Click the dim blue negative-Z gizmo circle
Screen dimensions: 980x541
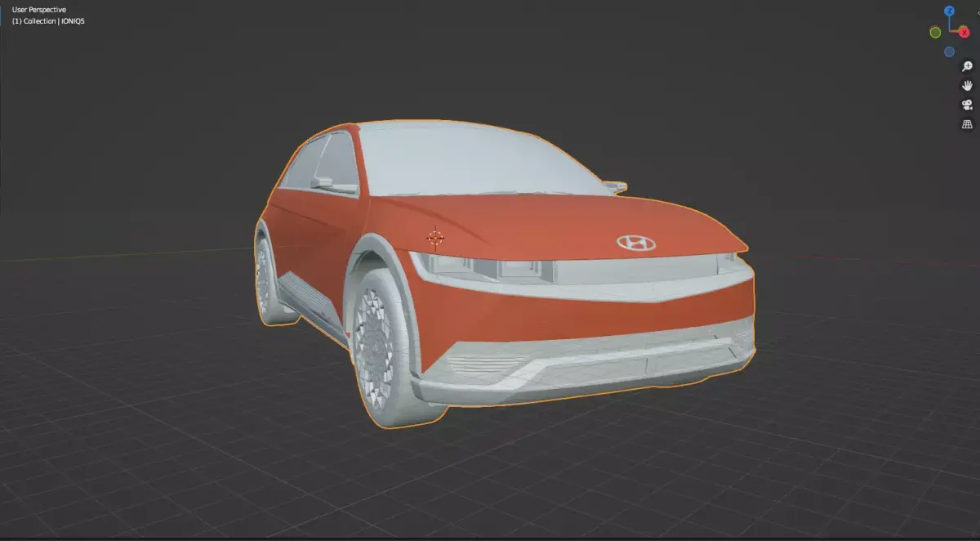click(x=949, y=51)
